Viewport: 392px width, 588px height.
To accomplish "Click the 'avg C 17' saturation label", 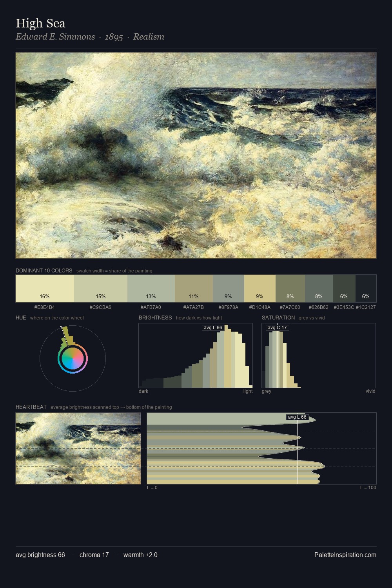I will (277, 328).
